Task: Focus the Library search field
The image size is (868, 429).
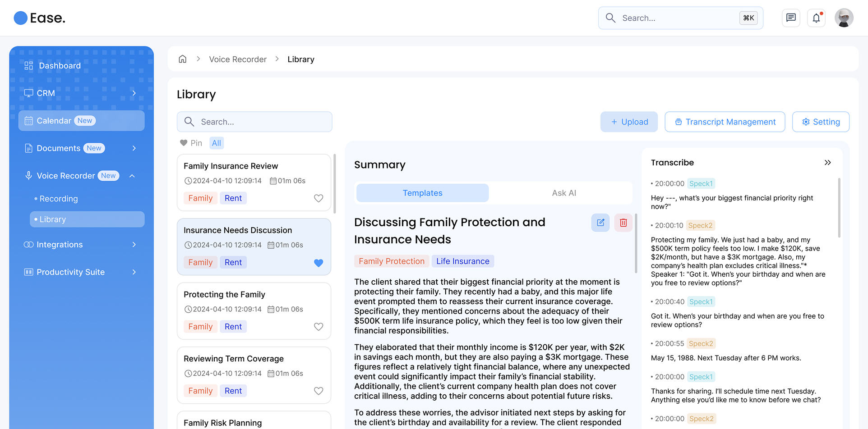Action: [x=254, y=122]
